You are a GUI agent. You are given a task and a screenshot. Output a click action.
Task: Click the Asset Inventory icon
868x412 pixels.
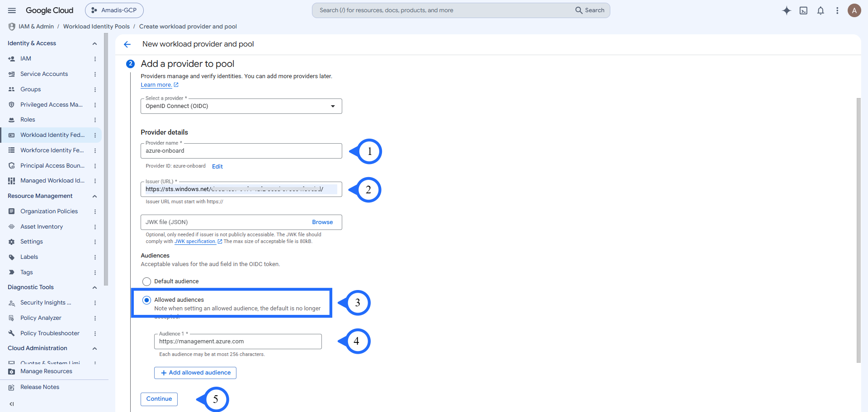click(x=12, y=227)
